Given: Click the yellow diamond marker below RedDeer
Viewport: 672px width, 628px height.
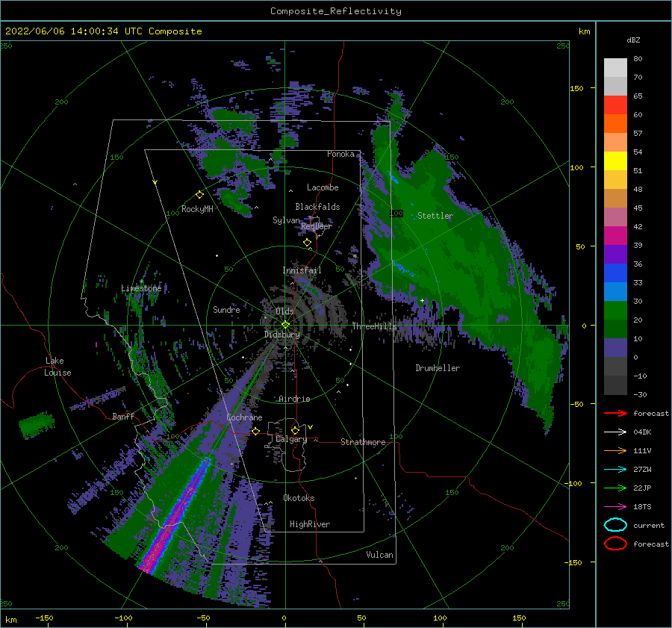Looking at the screenshot, I should tap(307, 243).
